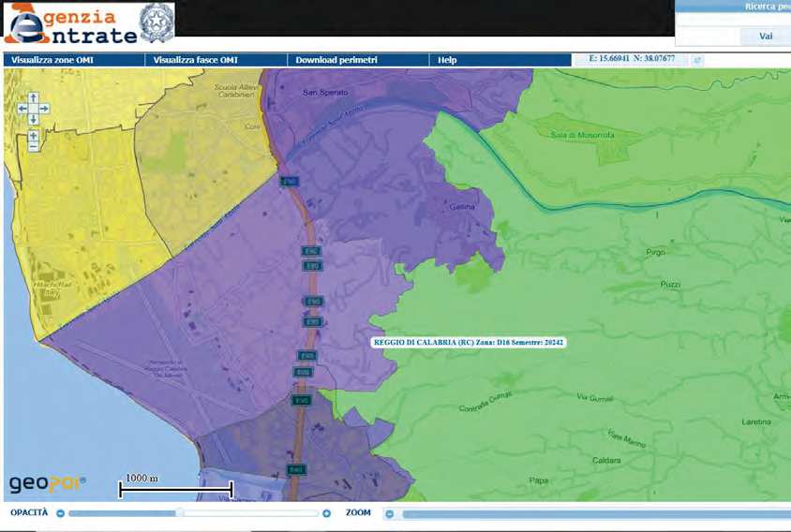This screenshot has width=791, height=532.
Task: Open Visualizza zone OMI menu
Action: [52, 60]
